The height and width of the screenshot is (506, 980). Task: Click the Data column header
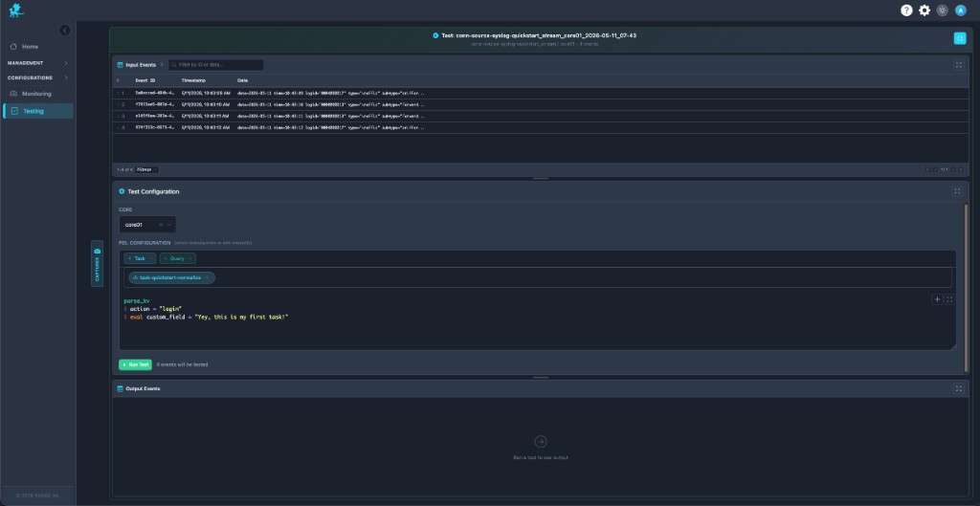(242, 80)
